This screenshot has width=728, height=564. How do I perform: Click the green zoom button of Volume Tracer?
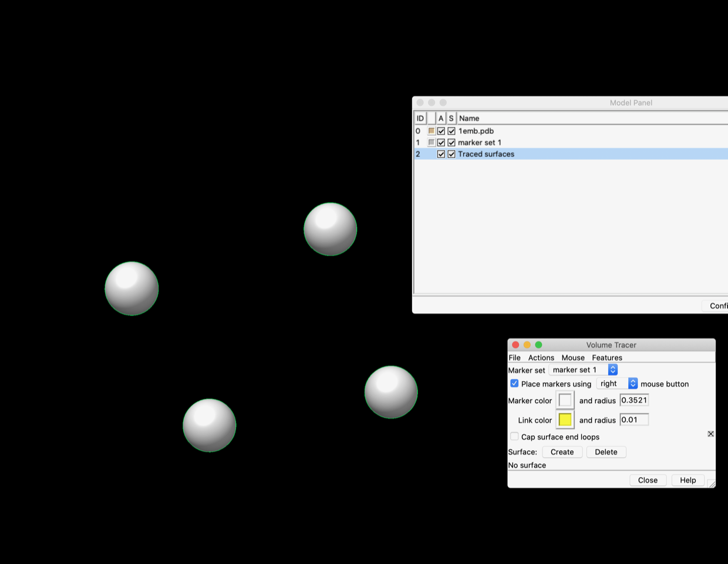point(538,345)
